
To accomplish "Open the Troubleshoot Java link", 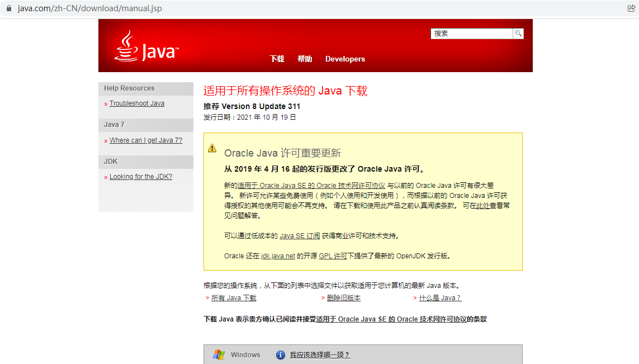I will click(137, 103).
